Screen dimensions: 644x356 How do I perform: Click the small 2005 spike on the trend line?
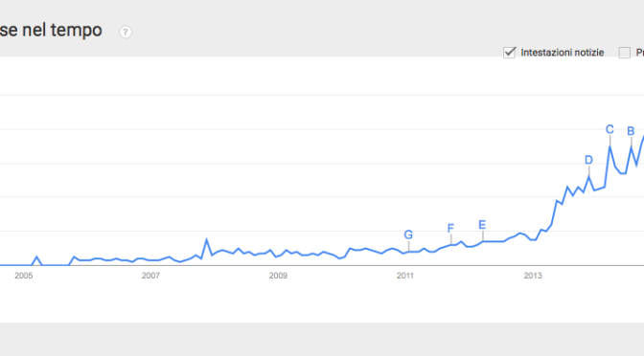click(37, 257)
